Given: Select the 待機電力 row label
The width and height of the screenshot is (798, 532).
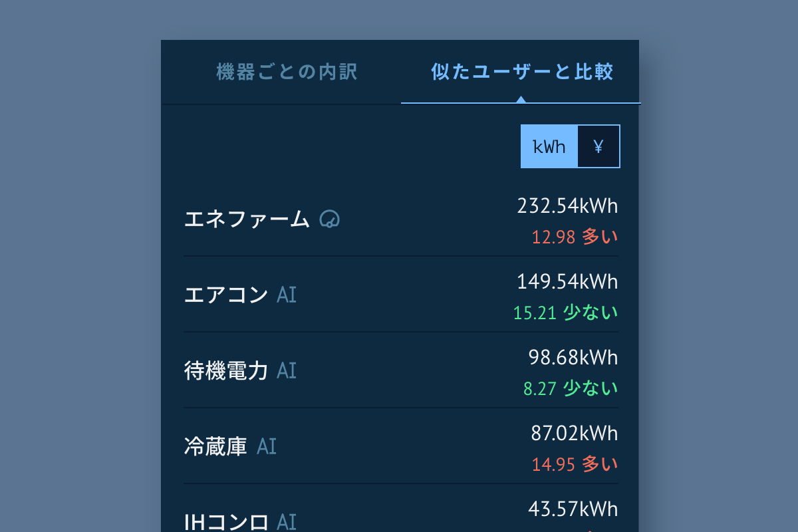Looking at the screenshot, I should click(x=226, y=370).
